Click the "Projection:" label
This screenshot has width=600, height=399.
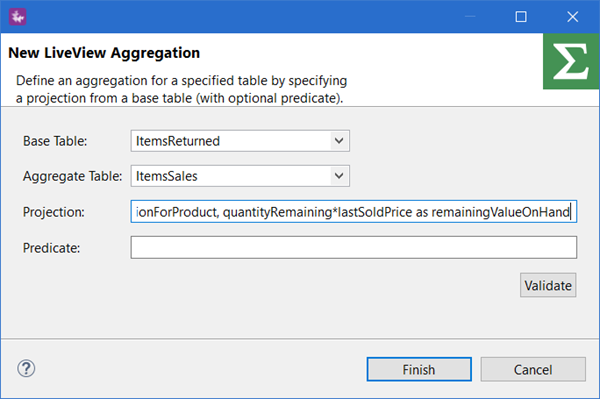point(54,212)
